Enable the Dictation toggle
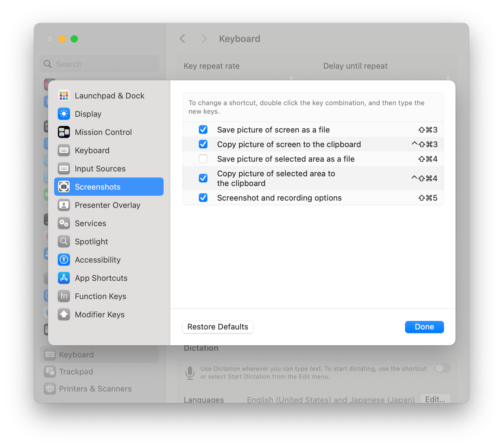The width and height of the screenshot is (503, 448). tap(442, 368)
